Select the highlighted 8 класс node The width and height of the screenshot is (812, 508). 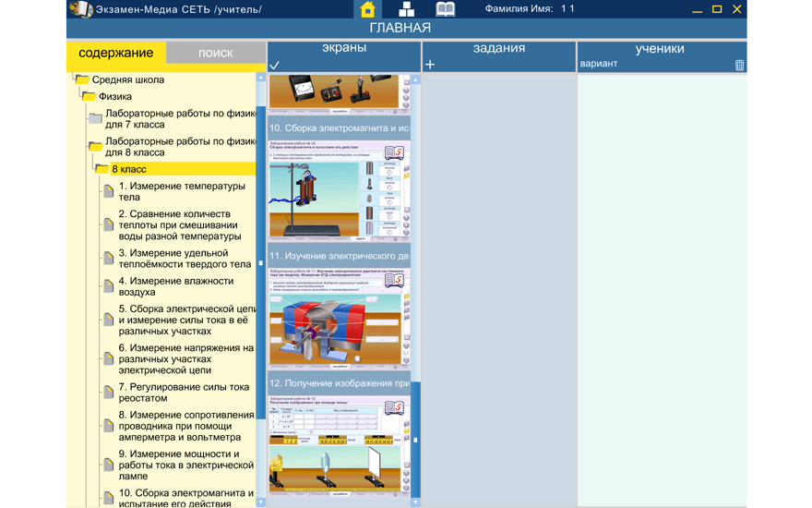183,169
